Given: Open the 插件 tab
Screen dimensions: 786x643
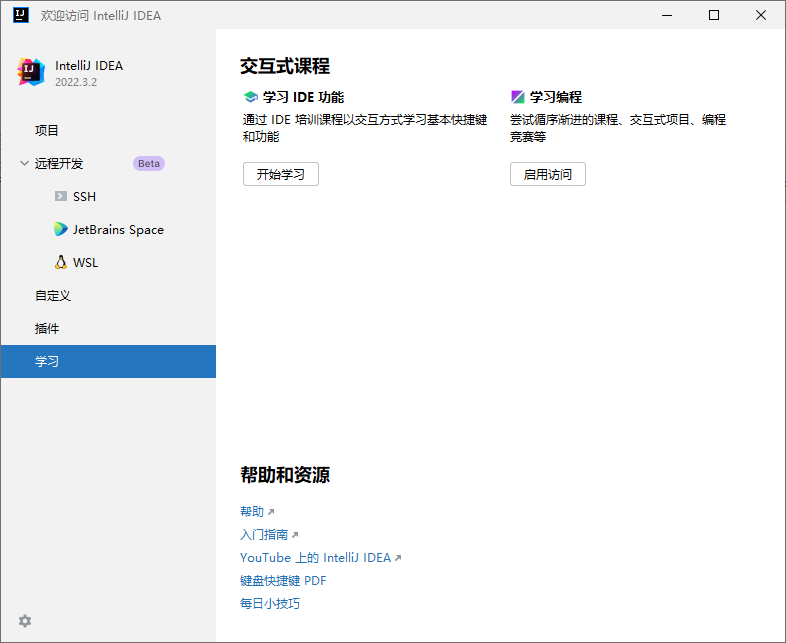Looking at the screenshot, I should tap(108, 329).
